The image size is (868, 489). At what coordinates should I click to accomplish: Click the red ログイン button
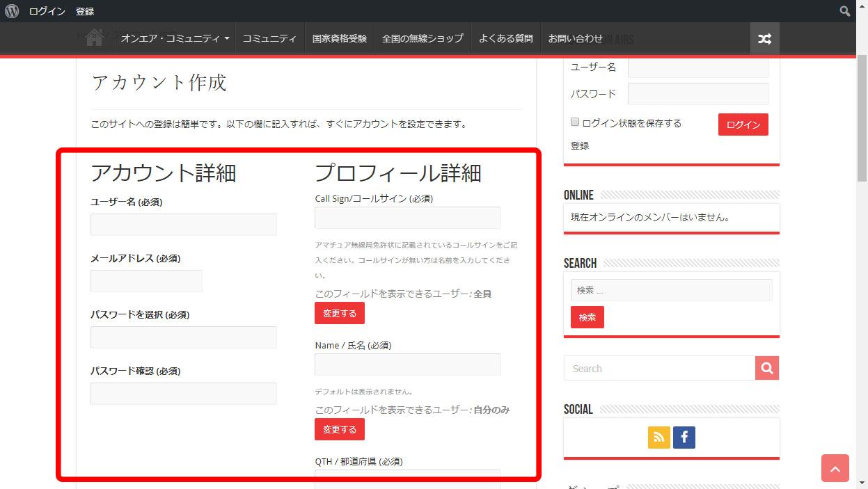(x=743, y=125)
